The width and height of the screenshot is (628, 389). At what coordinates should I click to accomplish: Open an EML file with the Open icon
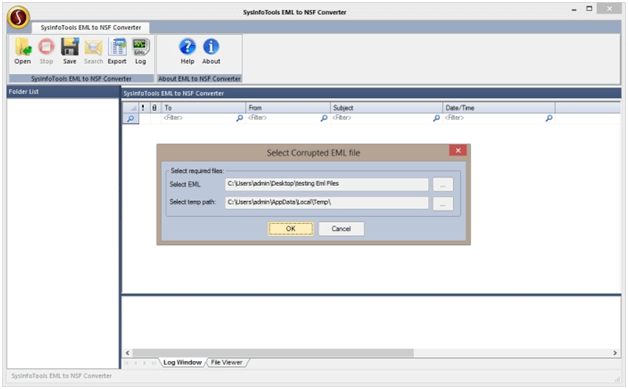(x=23, y=51)
